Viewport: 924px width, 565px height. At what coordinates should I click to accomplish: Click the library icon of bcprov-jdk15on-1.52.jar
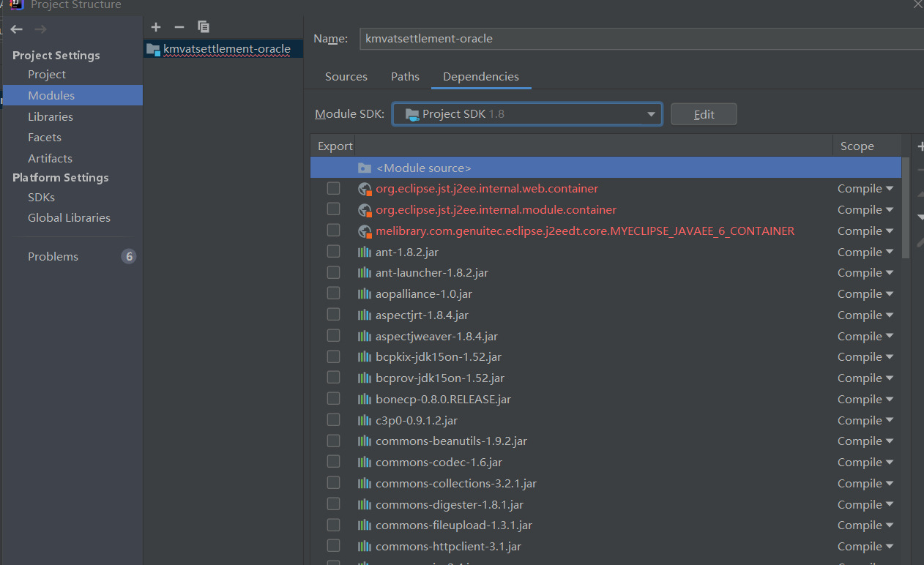(x=365, y=378)
